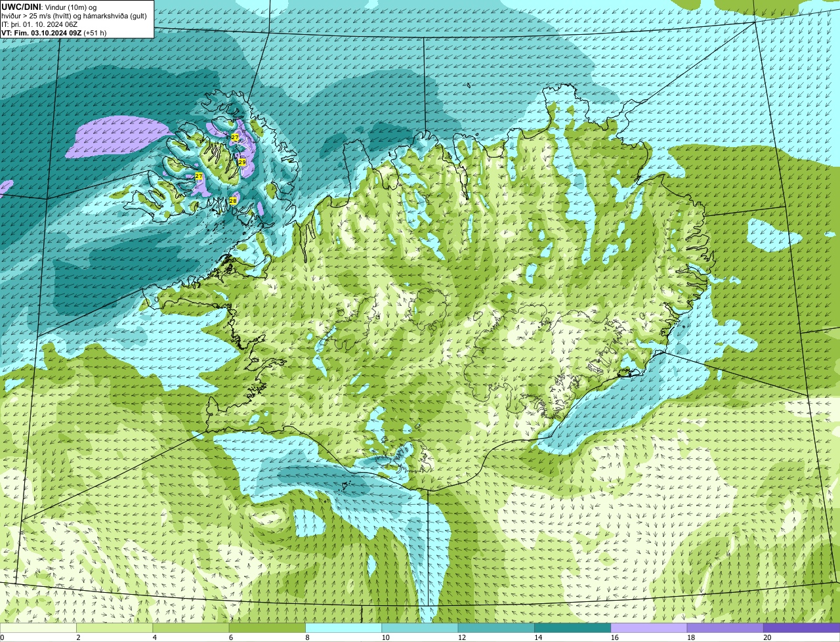Click the colorbar label "6"
This screenshot has height=642, width=840.
click(231, 637)
